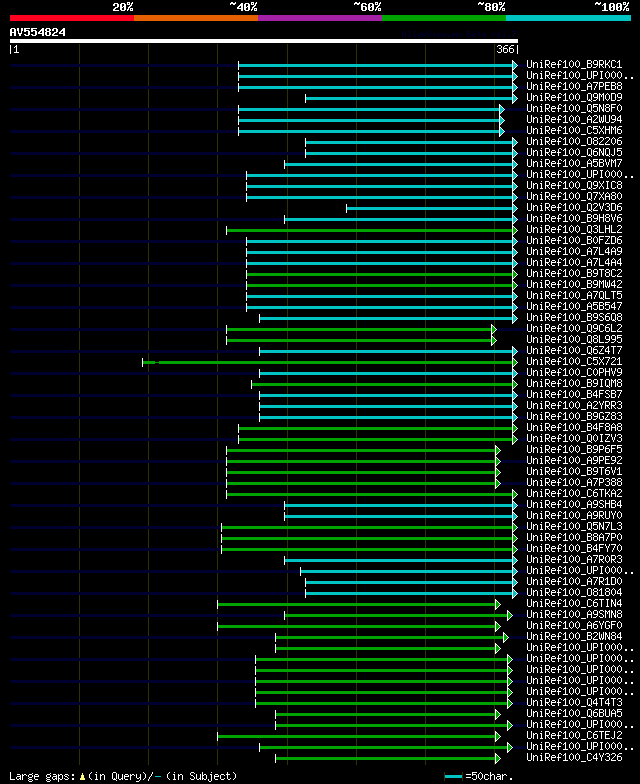Select the UniRef100_B9MW42 hit label
The height and width of the screenshot is (784, 640).
click(574, 284)
